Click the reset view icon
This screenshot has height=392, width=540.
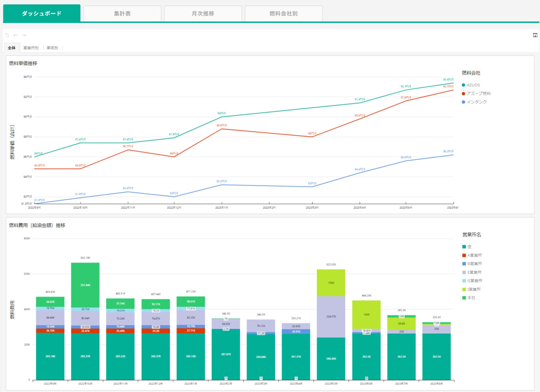point(7,35)
